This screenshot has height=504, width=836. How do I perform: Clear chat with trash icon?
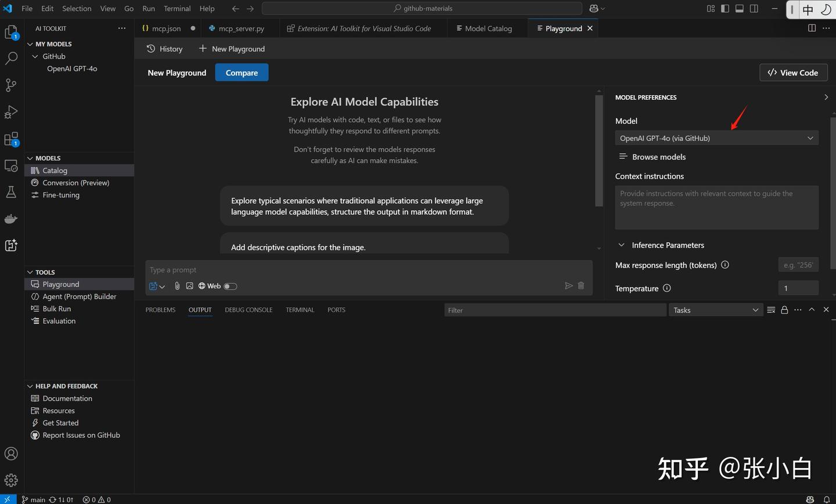[581, 286]
